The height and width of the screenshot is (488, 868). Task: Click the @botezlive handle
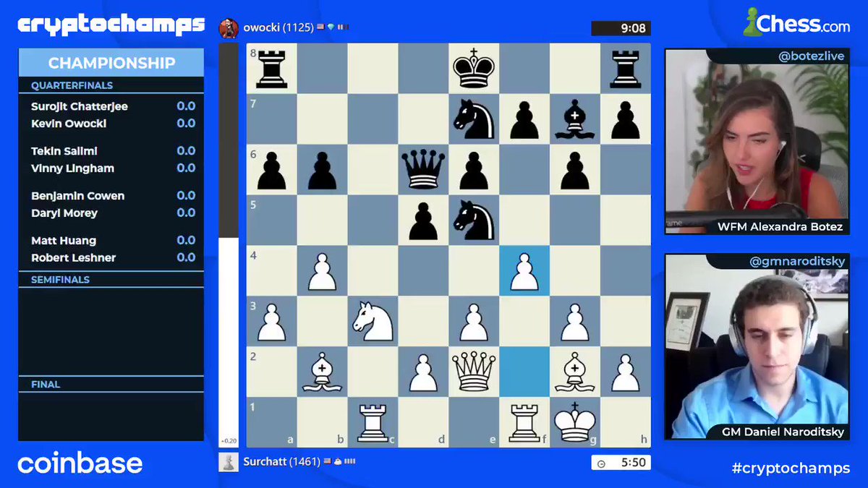812,56
